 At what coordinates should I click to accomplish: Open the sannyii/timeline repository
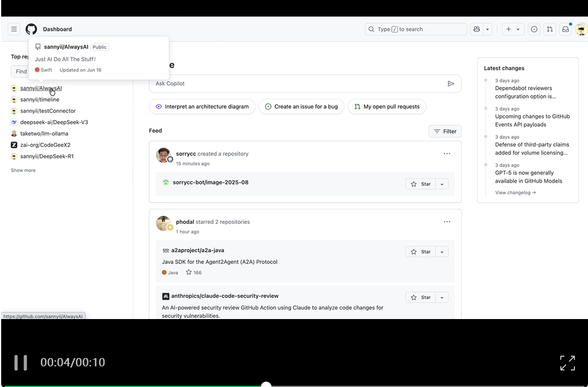pyautogui.click(x=40, y=100)
